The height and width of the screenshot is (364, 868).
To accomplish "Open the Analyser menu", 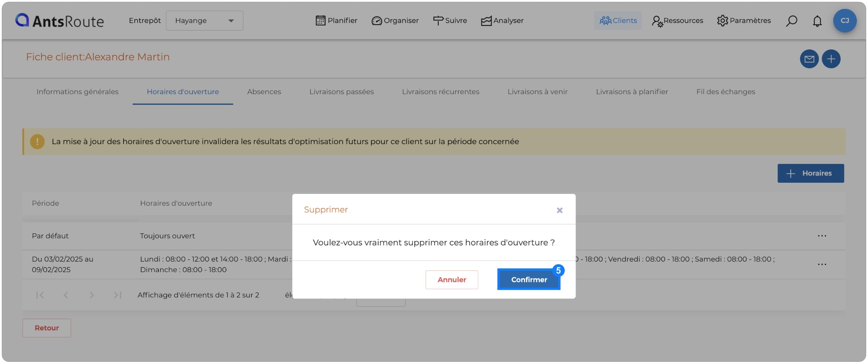I will click(502, 21).
